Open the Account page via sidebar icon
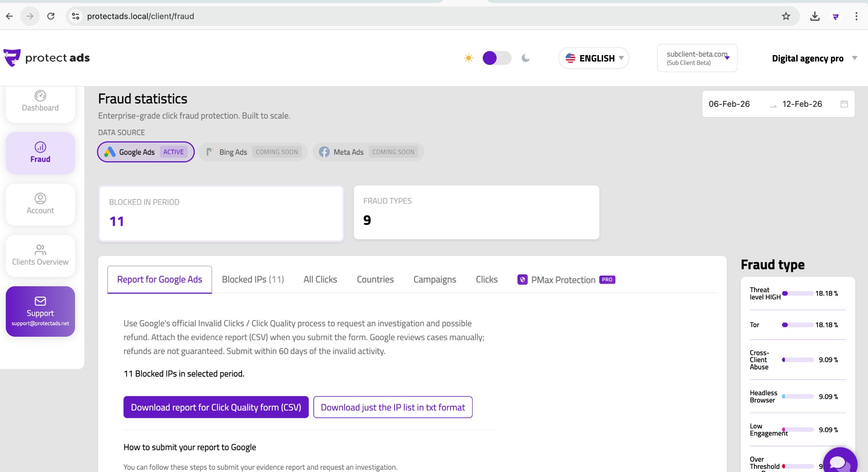This screenshot has width=868, height=472. (40, 204)
